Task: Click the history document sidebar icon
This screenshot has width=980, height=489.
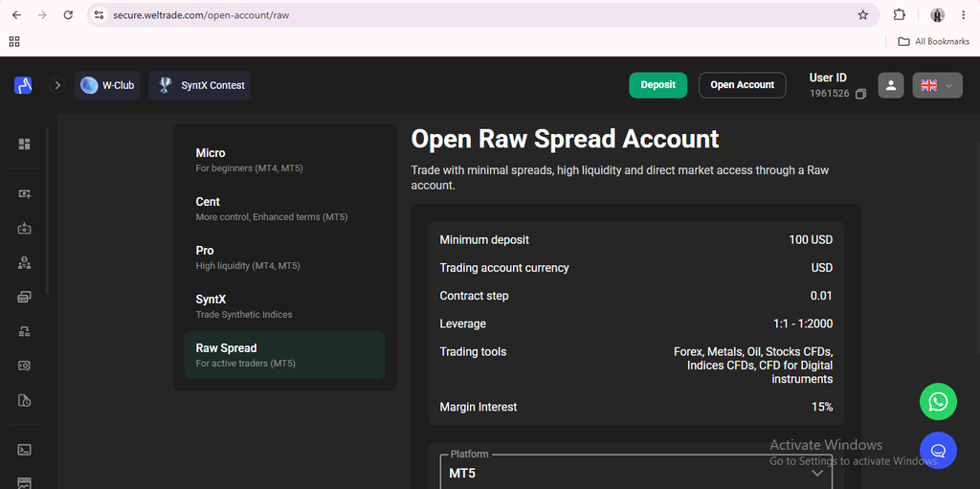Action: (x=24, y=400)
